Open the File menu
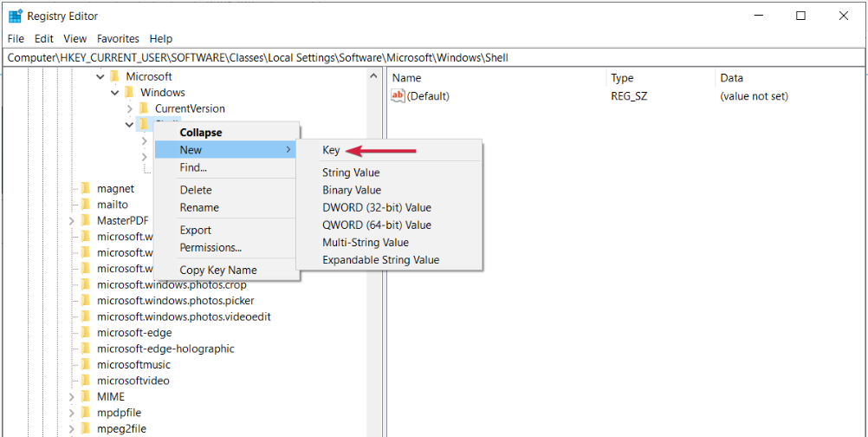 pos(16,39)
